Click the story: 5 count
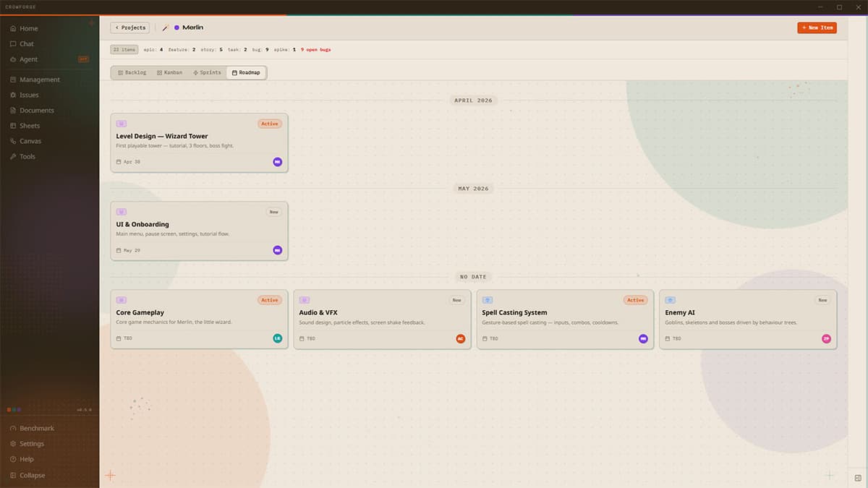The width and height of the screenshot is (868, 488). coord(211,50)
